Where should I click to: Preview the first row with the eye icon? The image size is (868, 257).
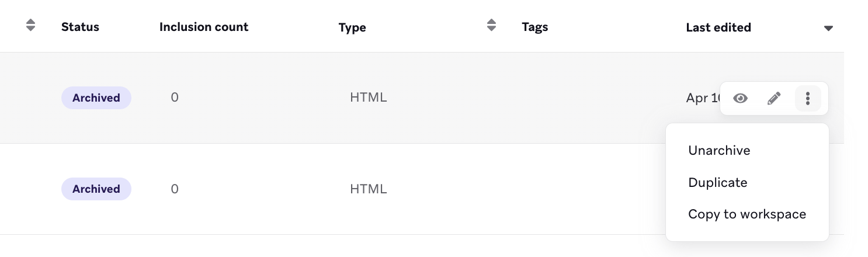pyautogui.click(x=740, y=98)
